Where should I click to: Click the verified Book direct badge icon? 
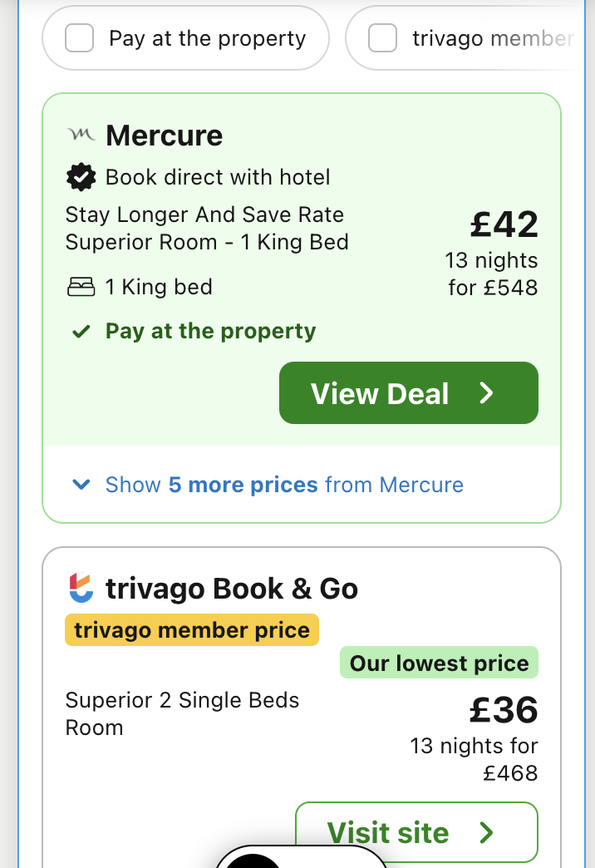click(x=81, y=177)
